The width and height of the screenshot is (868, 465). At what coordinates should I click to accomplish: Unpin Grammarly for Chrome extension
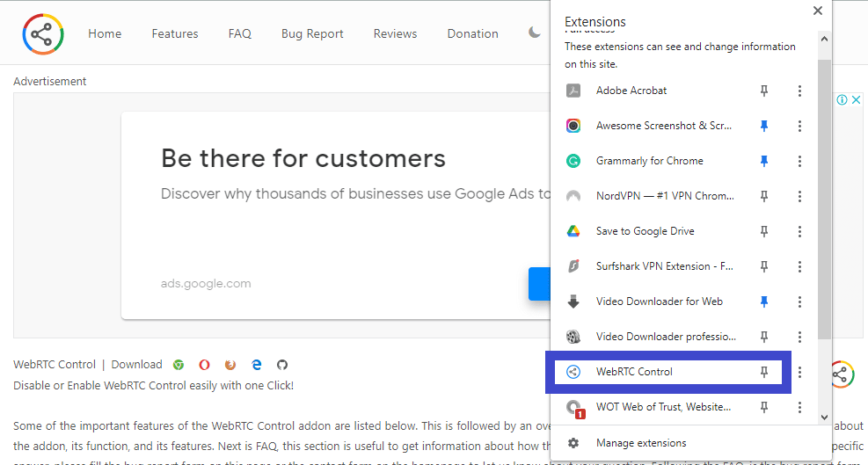764,161
